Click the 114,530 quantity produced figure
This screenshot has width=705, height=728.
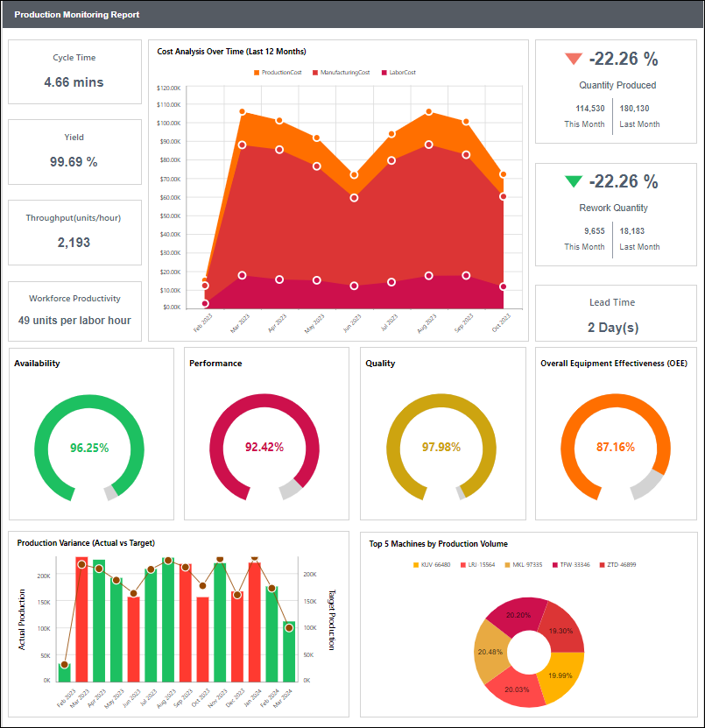click(590, 108)
